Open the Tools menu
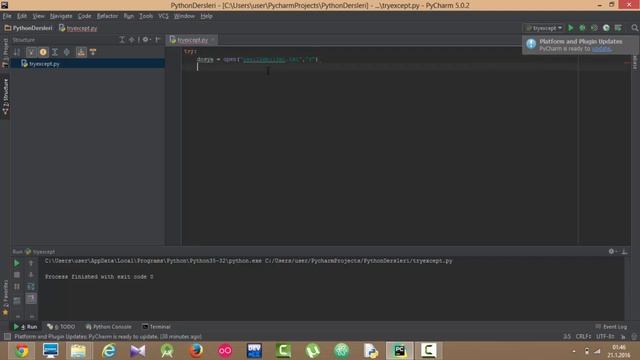The width and height of the screenshot is (640, 360). 146,16
